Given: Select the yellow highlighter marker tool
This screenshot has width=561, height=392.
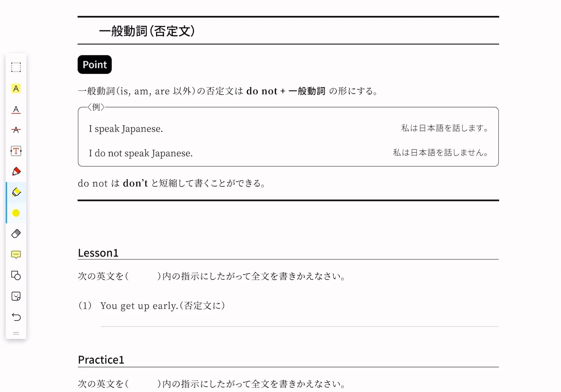Looking at the screenshot, I should click(x=16, y=192).
